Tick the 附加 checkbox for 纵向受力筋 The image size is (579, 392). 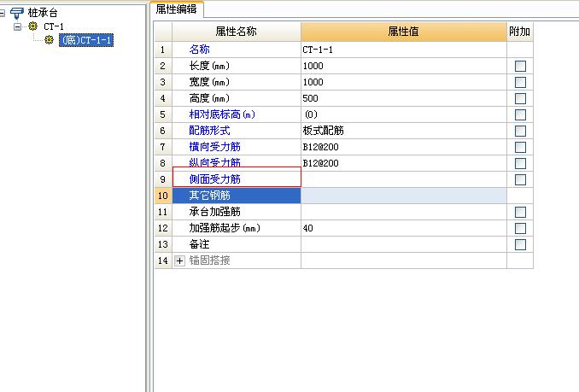pyautogui.click(x=520, y=163)
